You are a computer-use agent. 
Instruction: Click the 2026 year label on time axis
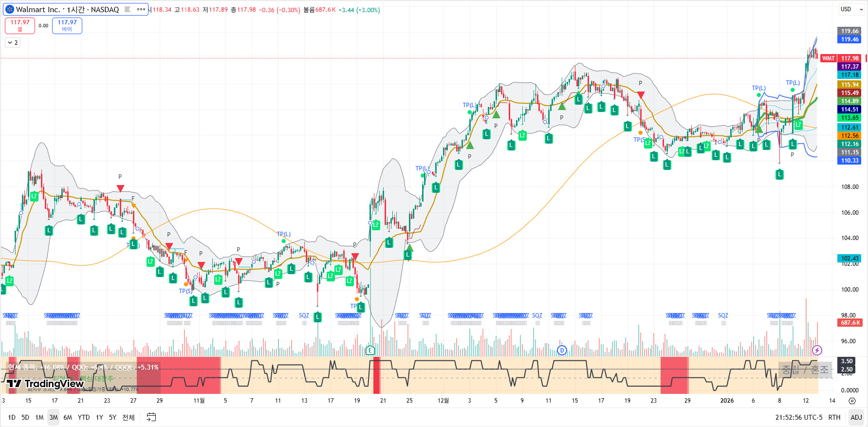(x=727, y=401)
